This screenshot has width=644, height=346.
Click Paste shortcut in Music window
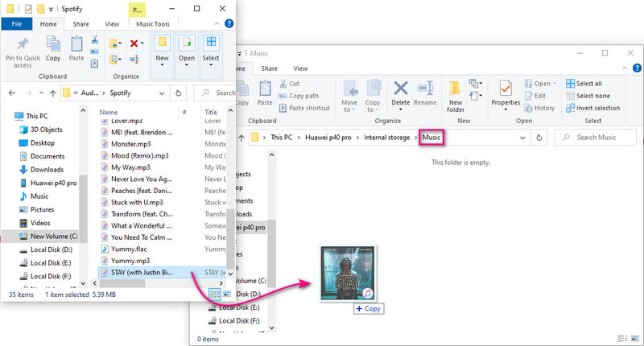304,109
